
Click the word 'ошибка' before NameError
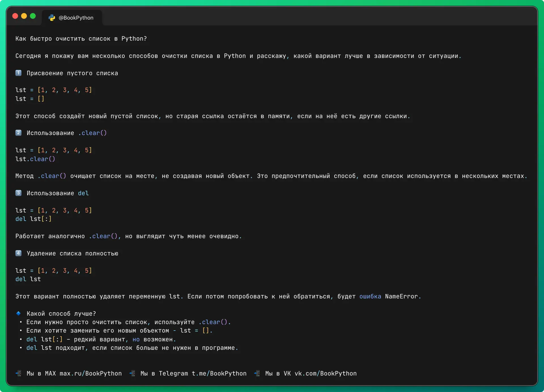370,297
